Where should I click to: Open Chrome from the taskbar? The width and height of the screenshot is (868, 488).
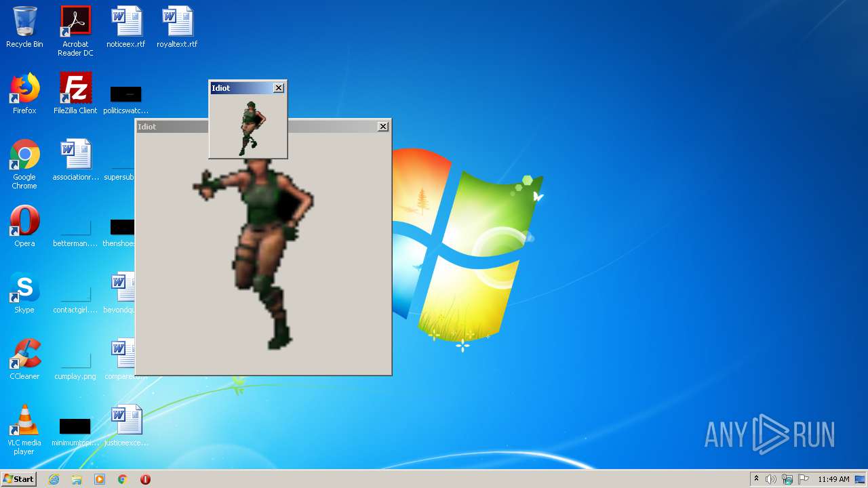coord(123,479)
